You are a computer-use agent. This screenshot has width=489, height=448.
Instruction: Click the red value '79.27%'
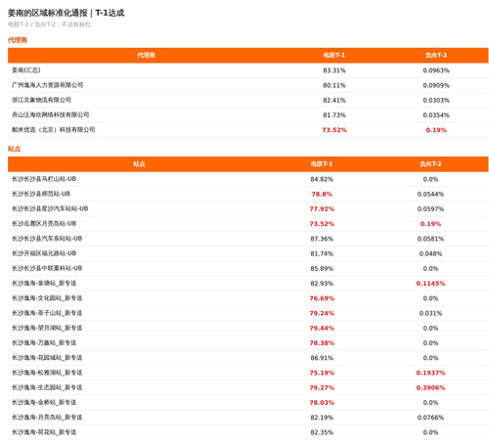point(322,388)
